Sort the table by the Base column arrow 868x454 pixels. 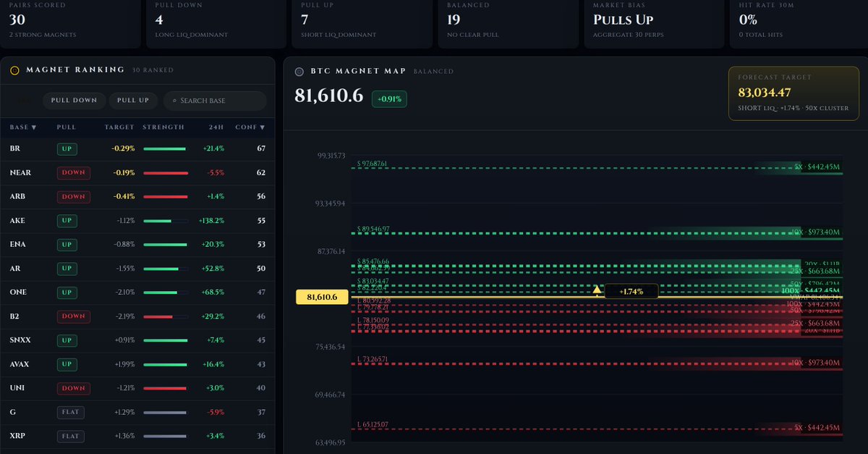[x=33, y=127]
